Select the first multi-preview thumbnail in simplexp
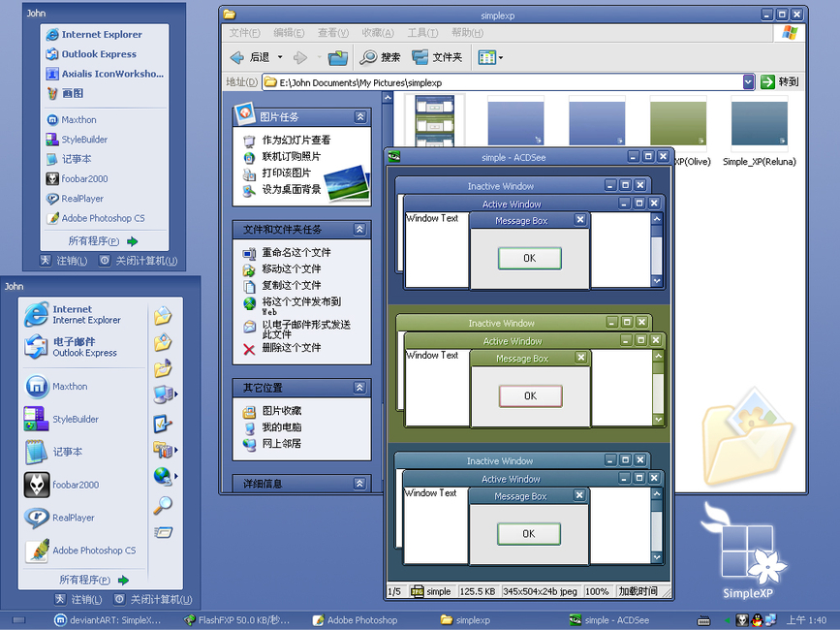 434,121
